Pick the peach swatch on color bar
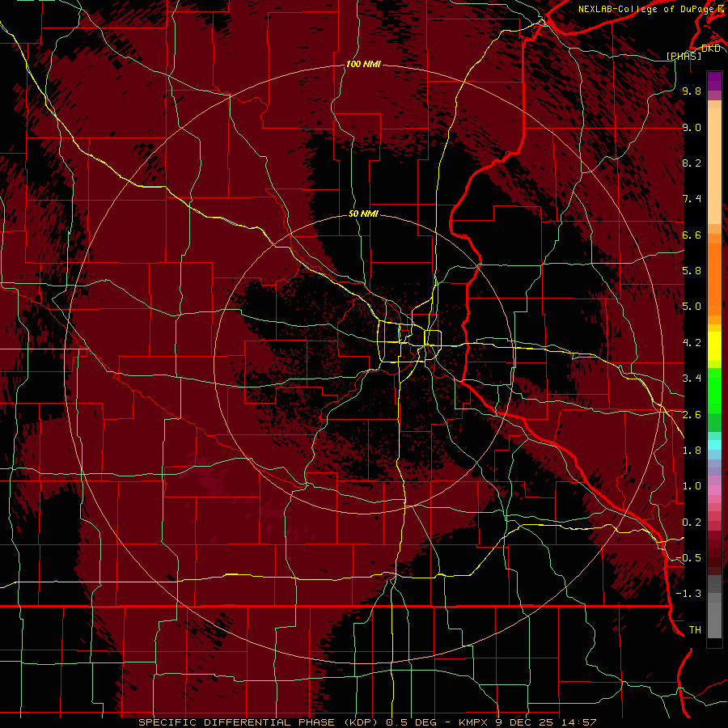The height and width of the screenshot is (728, 728). tap(714, 167)
